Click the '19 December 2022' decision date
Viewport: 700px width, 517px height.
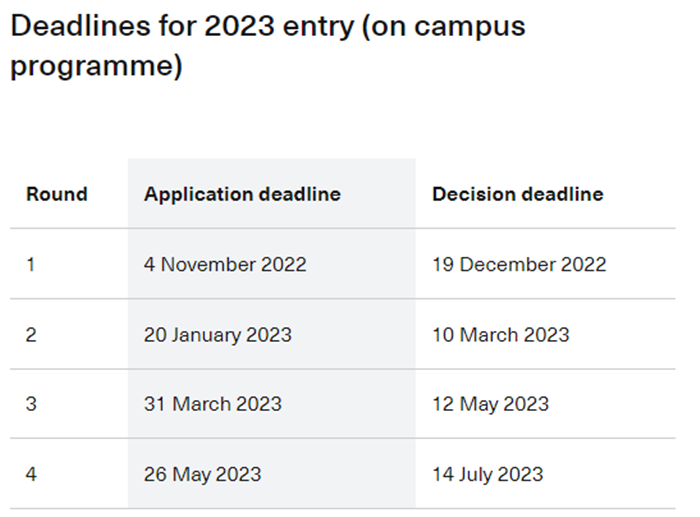click(x=519, y=264)
